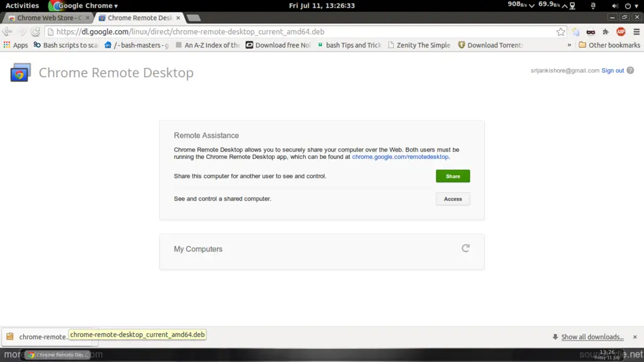Open 'Download Torrent' bookmark
644x362 pixels.
pyautogui.click(x=491, y=45)
